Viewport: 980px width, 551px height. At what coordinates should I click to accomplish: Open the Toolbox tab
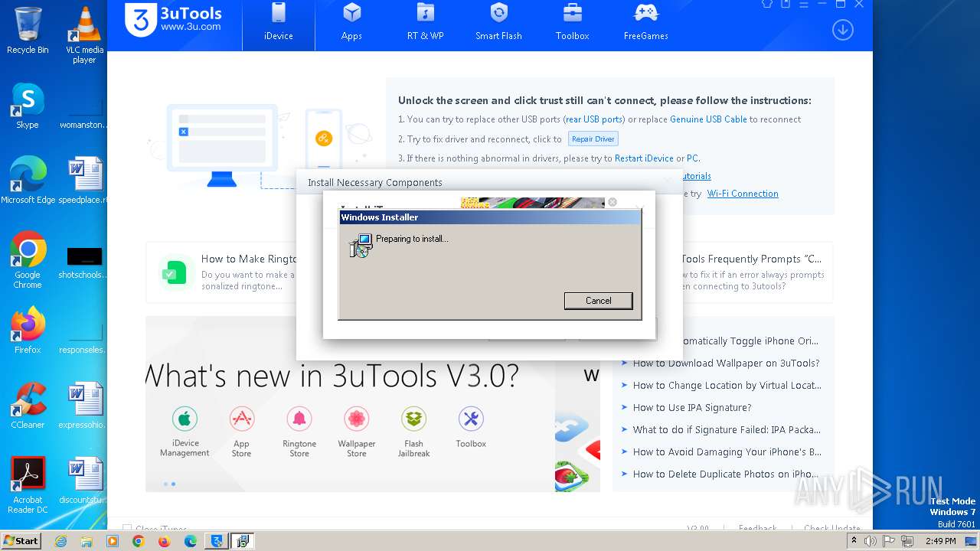pyautogui.click(x=572, y=23)
